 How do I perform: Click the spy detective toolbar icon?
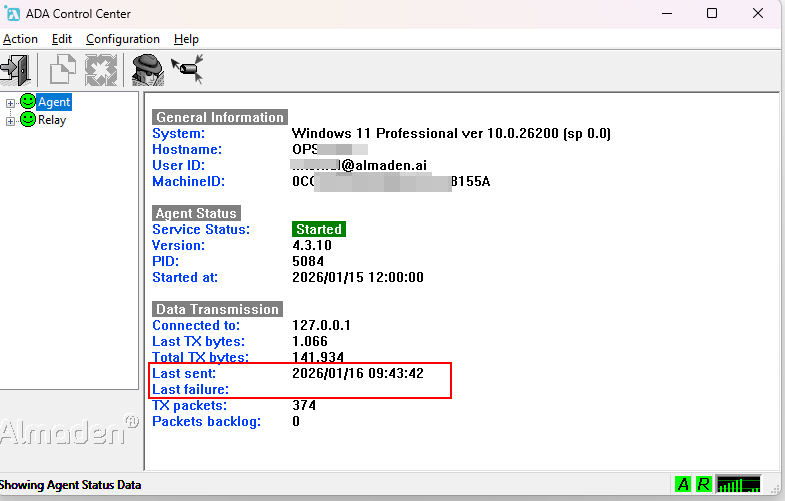coord(148,70)
